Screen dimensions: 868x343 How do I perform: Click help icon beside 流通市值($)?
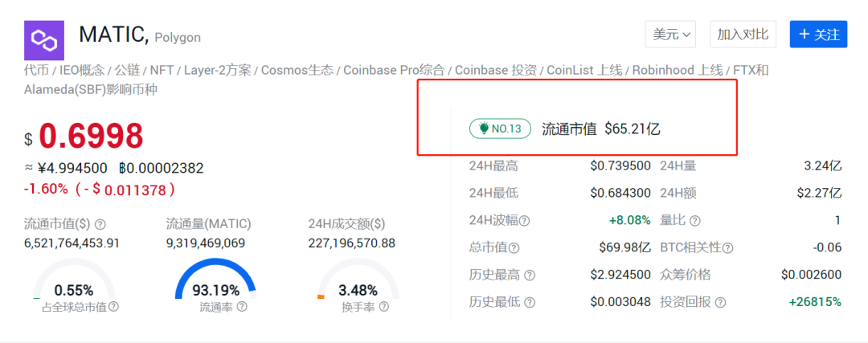tap(100, 224)
